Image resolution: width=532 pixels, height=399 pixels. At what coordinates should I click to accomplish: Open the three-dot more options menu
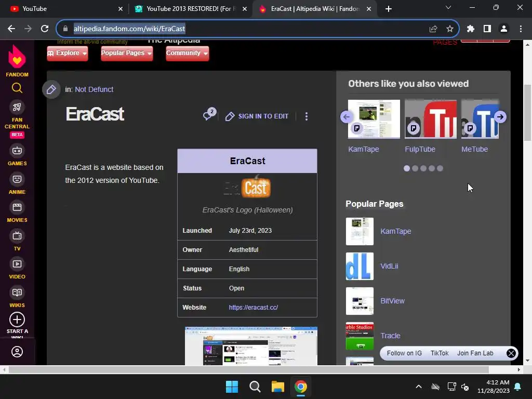pos(307,116)
